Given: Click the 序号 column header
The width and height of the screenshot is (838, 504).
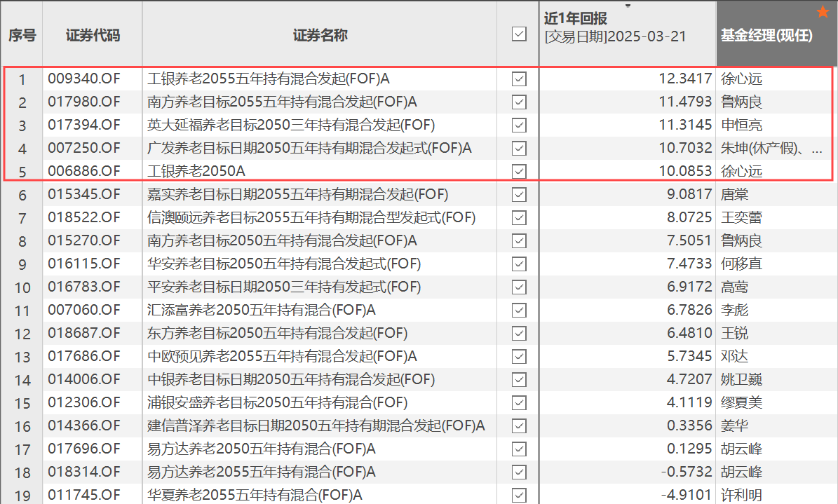Looking at the screenshot, I should (x=22, y=35).
